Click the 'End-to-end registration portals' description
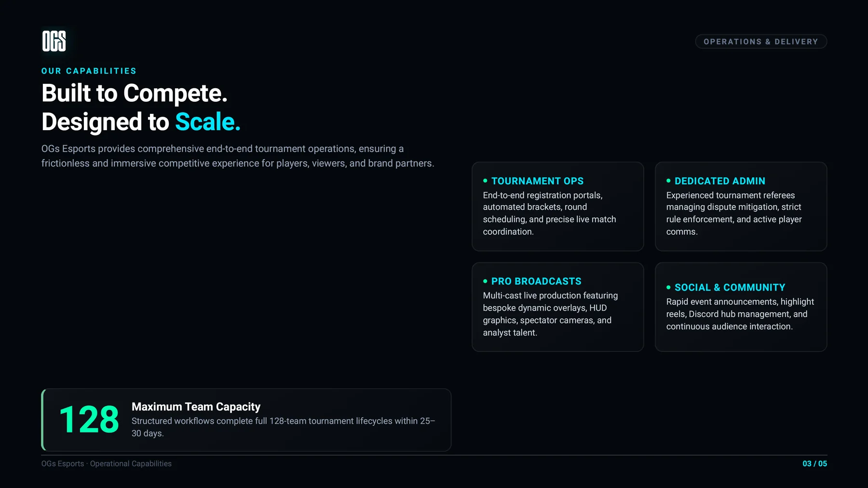868x488 pixels. 550,213
